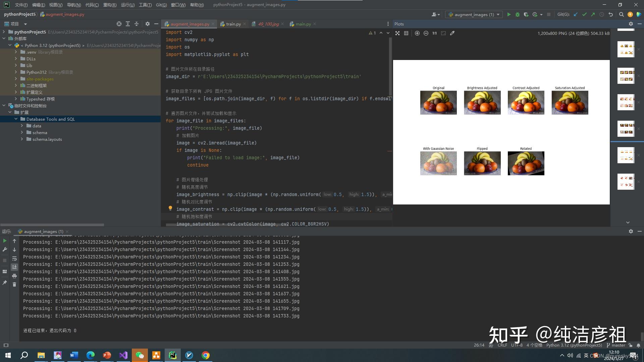Toggle scroll to end in run console

click(x=14, y=267)
